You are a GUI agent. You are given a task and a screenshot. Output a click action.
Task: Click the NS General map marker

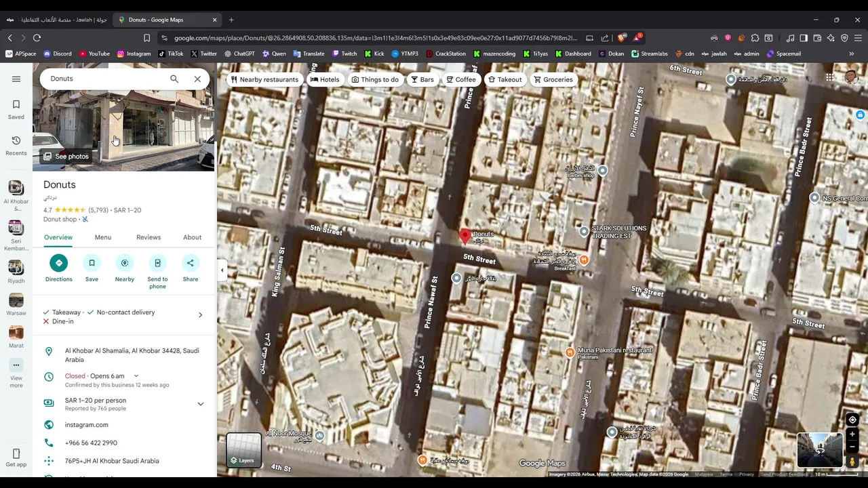(814, 198)
